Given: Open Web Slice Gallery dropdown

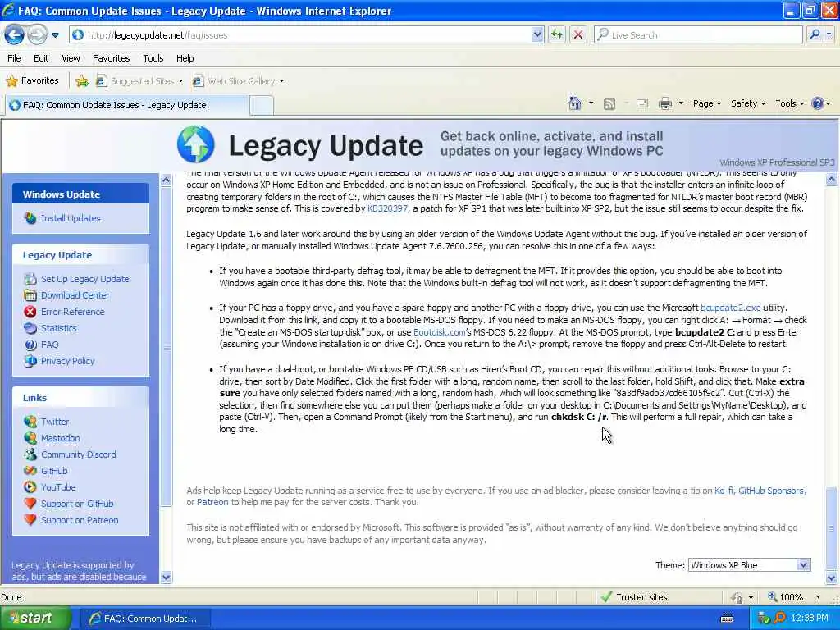Looking at the screenshot, I should [x=239, y=81].
